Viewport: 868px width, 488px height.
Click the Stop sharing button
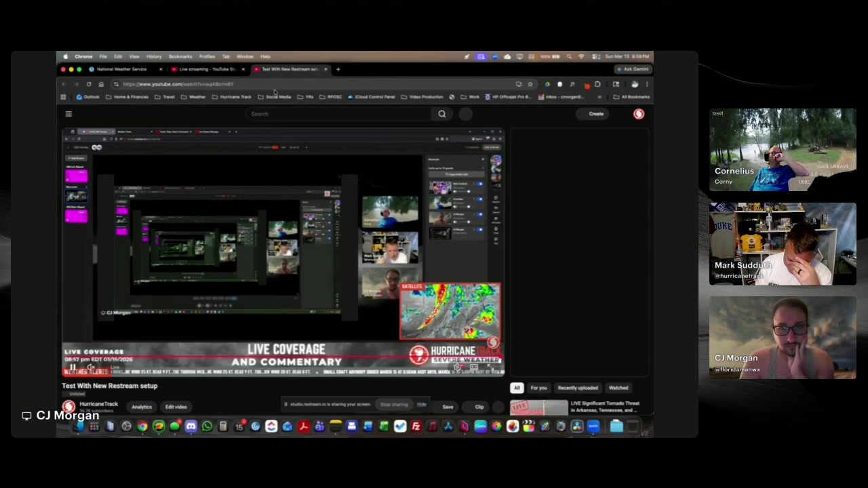[x=394, y=405]
